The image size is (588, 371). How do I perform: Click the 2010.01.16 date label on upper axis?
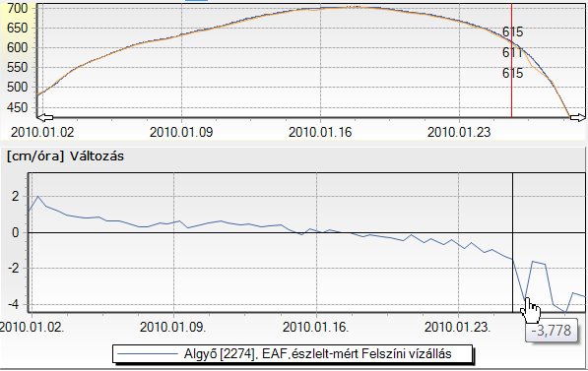click(320, 132)
